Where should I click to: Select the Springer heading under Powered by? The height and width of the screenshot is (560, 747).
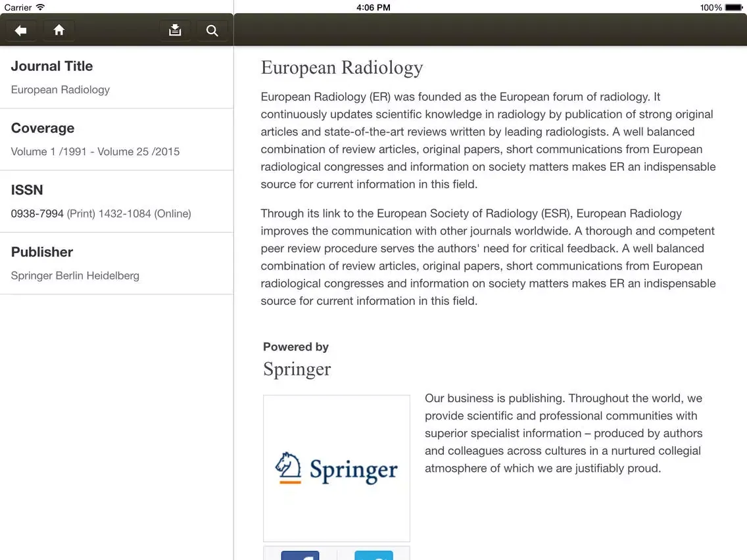pyautogui.click(x=297, y=369)
